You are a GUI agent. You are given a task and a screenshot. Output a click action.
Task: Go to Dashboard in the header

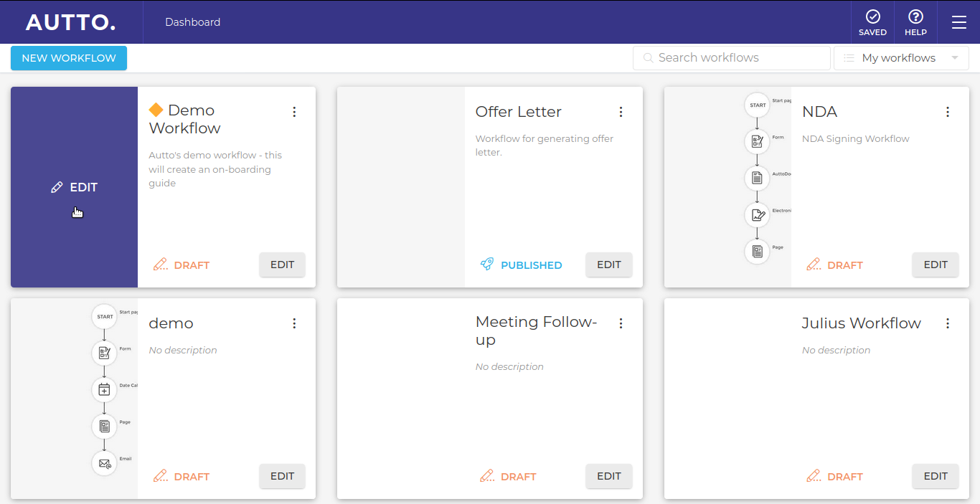coord(192,22)
